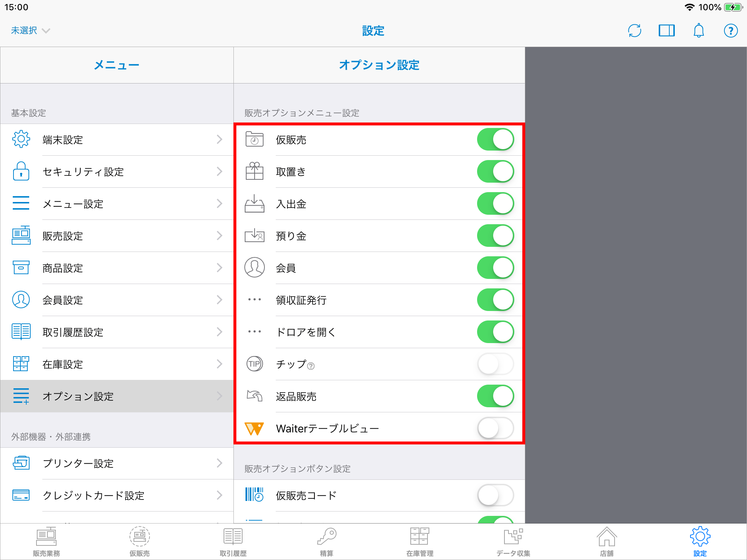Disable the 仮販売 toggle
747x560 pixels.
pos(495,140)
